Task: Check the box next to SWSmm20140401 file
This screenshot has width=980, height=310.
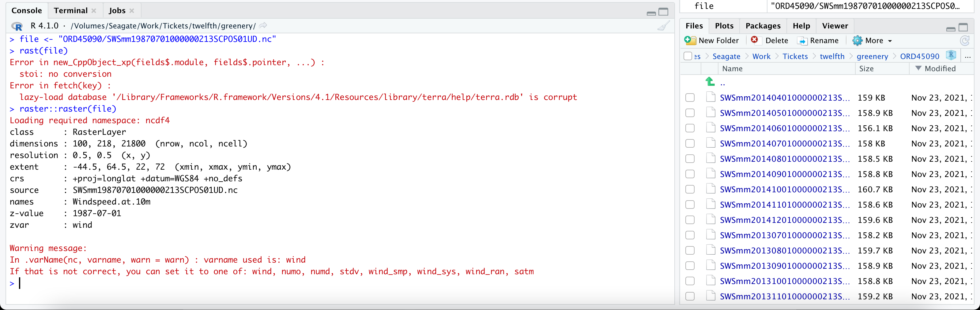Action: pos(690,98)
